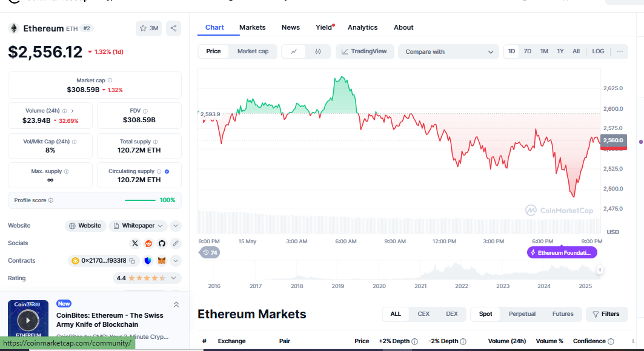
Task: Switch to candlestick chart view
Action: point(318,51)
